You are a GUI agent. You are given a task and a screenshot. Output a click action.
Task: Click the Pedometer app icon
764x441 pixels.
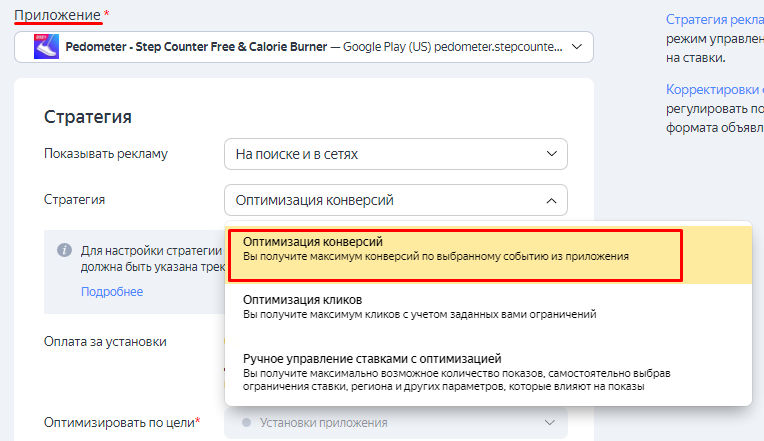[x=43, y=47]
